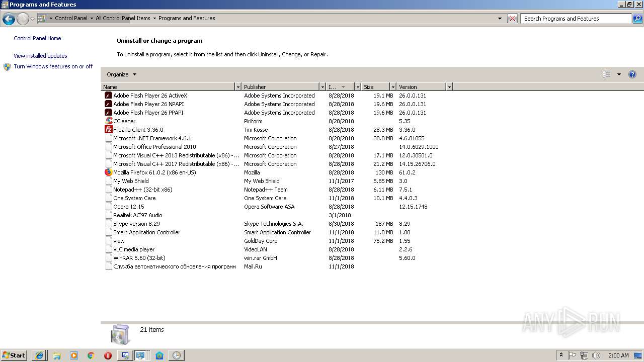Click the VLC media player row icon

108,249
